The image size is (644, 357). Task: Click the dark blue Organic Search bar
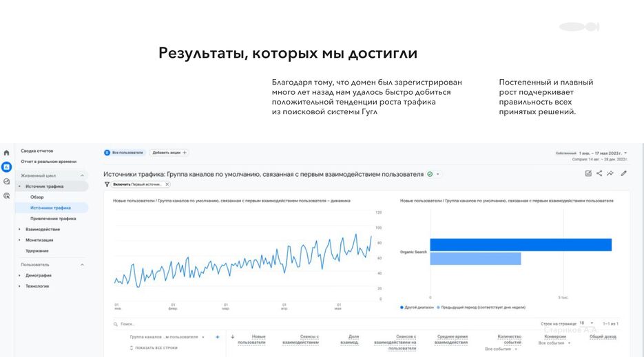point(521,245)
